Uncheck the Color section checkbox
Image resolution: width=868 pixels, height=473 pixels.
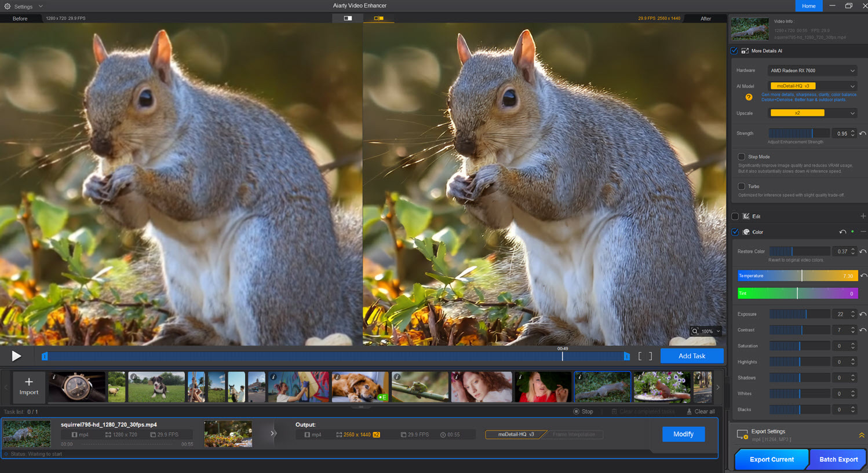pos(735,232)
